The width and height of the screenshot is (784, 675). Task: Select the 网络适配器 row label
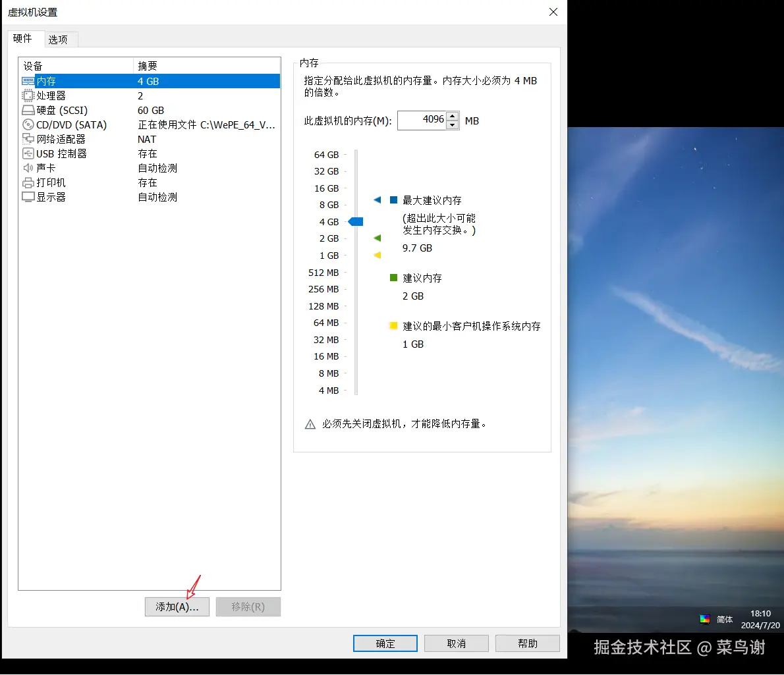tap(61, 139)
